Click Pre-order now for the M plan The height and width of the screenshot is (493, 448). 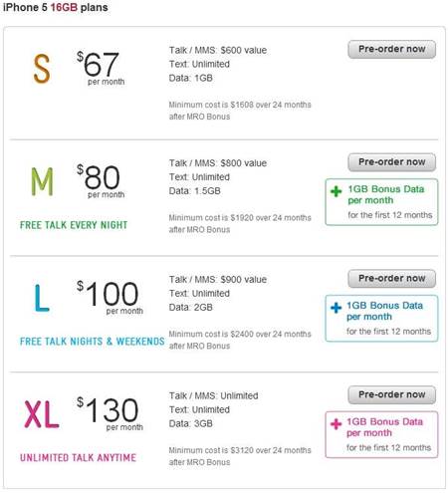click(391, 162)
